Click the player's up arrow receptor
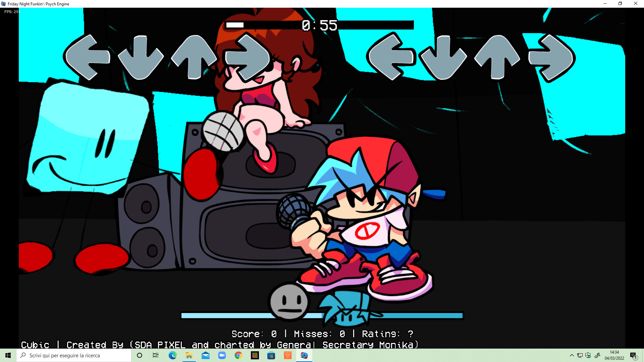Viewport: 644px width, 362px height. coord(497,57)
